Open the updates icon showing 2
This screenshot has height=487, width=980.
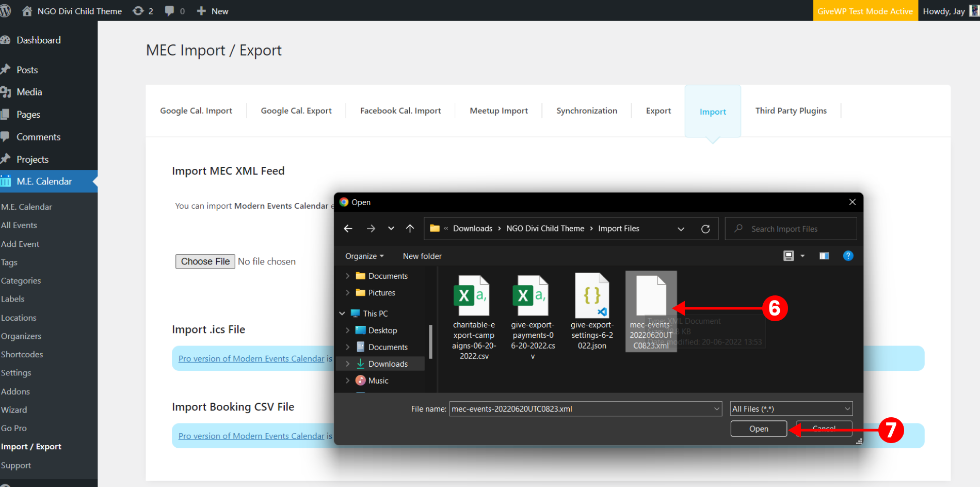click(138, 11)
